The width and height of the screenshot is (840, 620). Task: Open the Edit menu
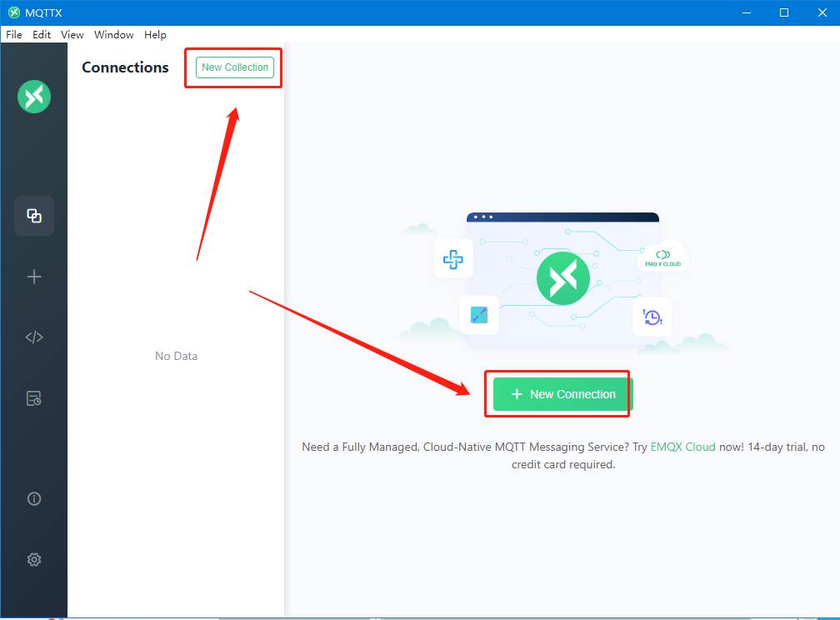click(x=42, y=35)
